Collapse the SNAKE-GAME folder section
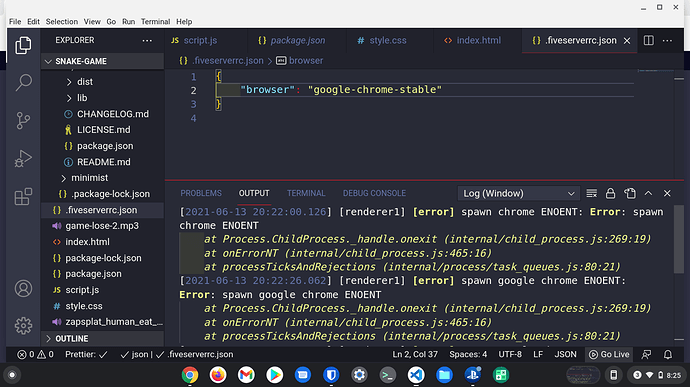Screen dimensions: 690x387 click(x=102, y=61)
